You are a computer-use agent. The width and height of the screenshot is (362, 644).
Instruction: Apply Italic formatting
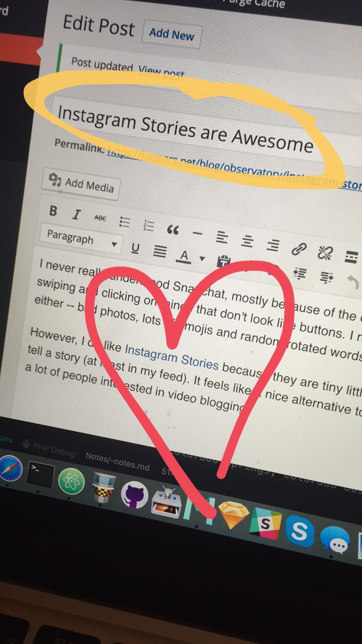pos(76,215)
